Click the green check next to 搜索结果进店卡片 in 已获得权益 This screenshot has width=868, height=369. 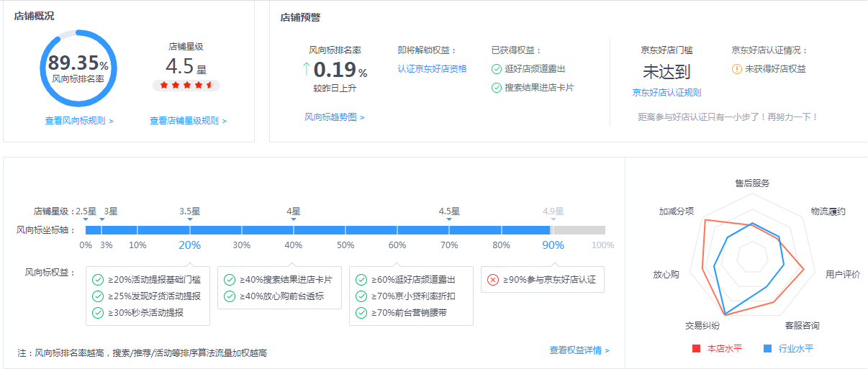pos(497,88)
